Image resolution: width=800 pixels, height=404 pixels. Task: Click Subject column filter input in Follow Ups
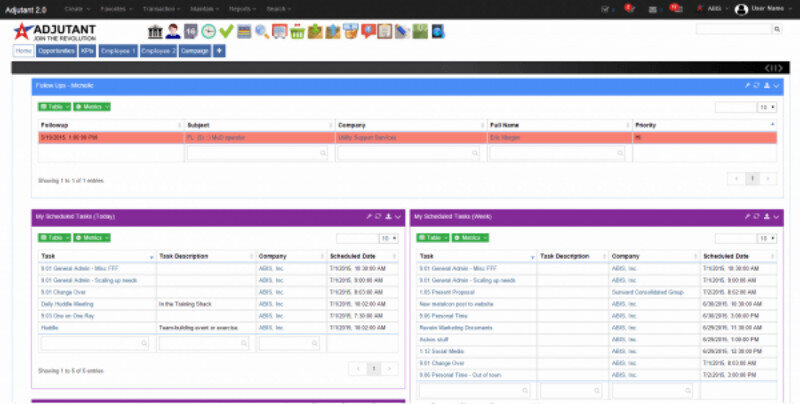pos(257,154)
